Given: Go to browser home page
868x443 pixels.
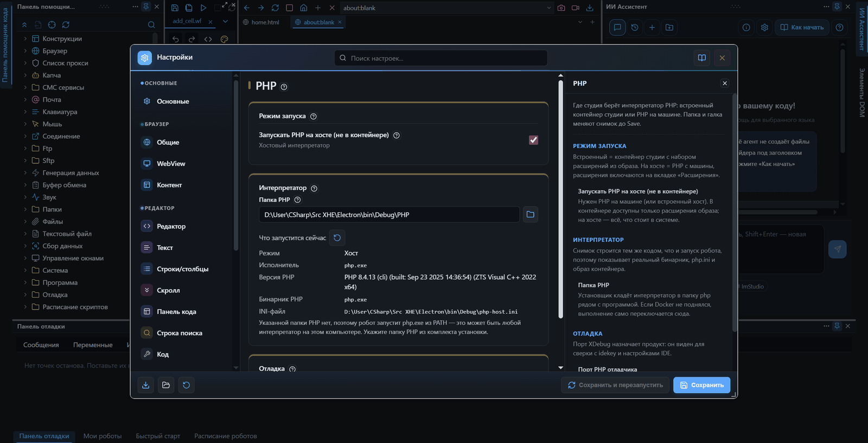Looking at the screenshot, I should (304, 8).
